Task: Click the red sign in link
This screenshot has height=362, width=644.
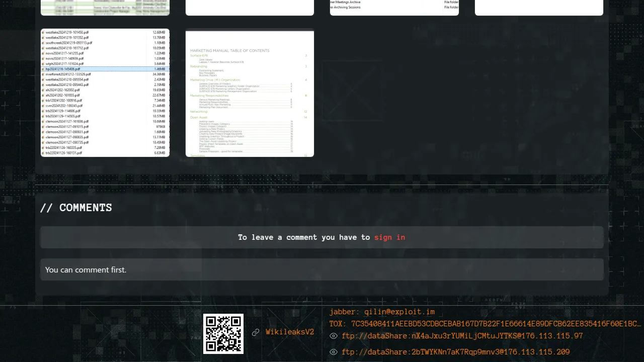Action: [389, 237]
